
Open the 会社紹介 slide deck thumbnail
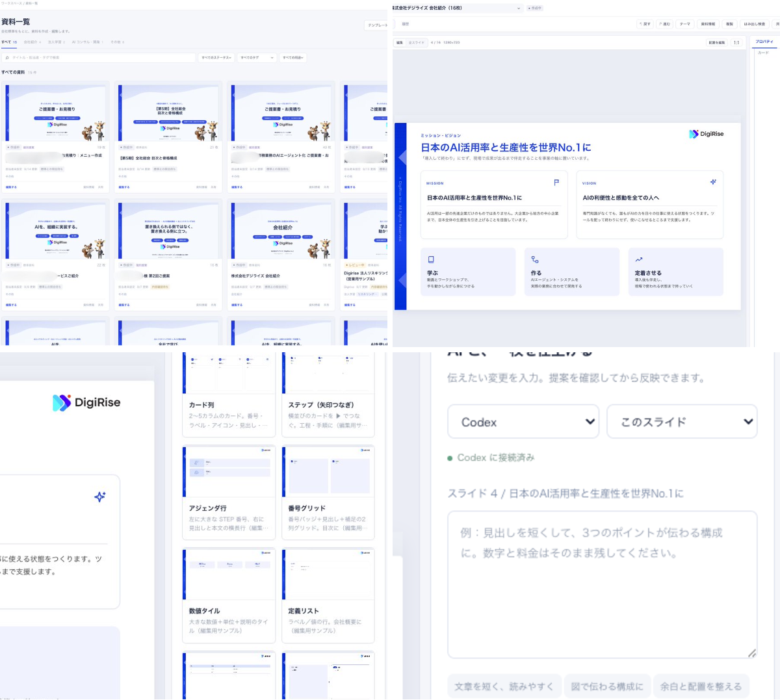point(282,231)
